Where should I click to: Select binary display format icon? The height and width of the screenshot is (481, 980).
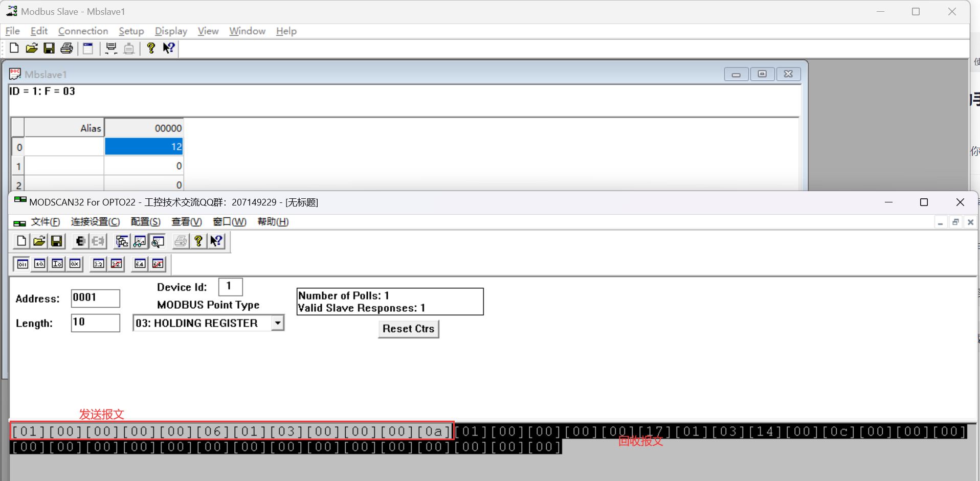[x=23, y=264]
